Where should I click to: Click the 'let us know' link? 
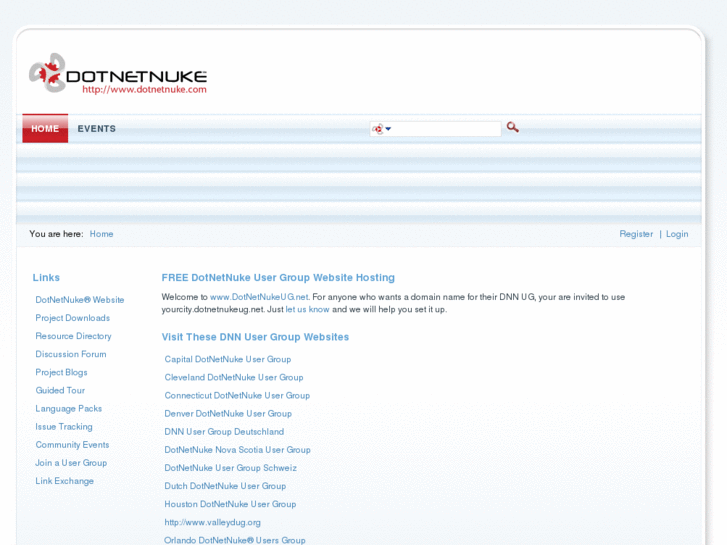[307, 309]
